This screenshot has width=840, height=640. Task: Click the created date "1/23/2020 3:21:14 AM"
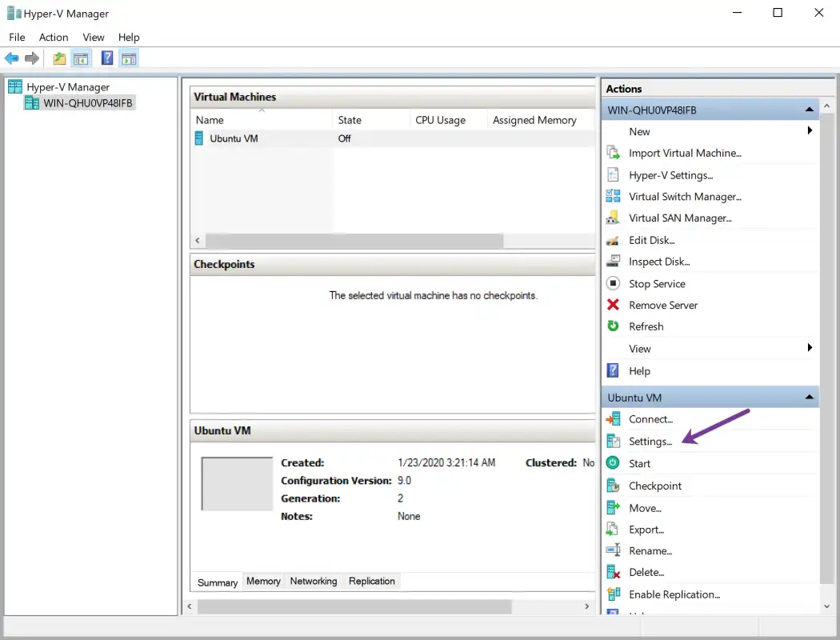(x=446, y=462)
